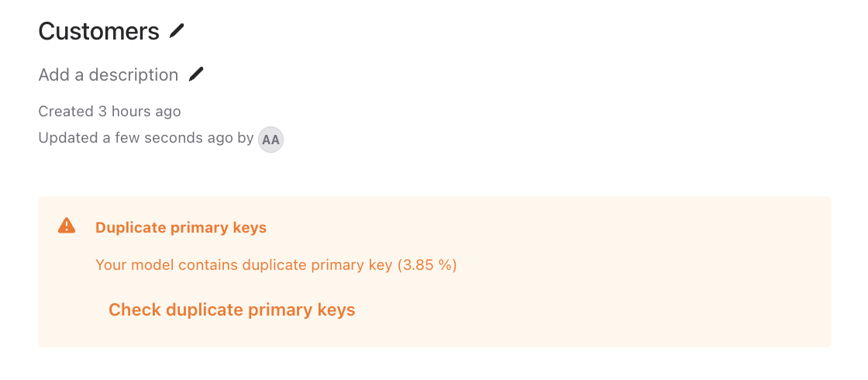Click the pencil icon beside Add a description

(x=196, y=74)
